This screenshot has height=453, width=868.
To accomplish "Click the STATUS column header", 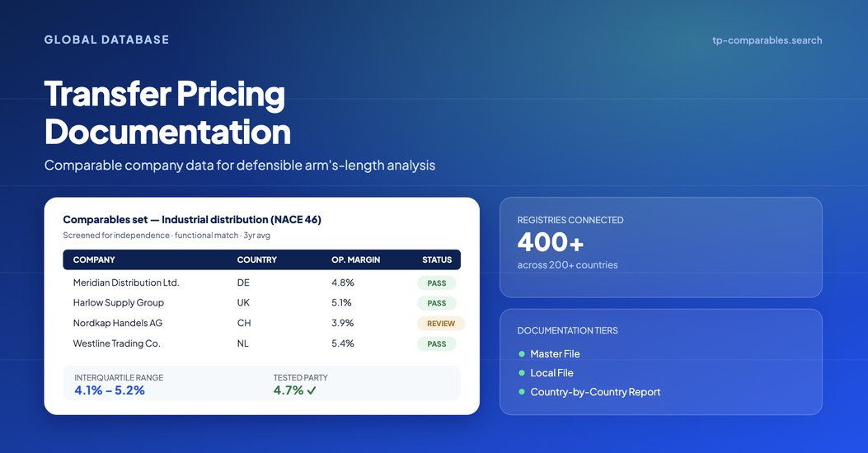I will 437,260.
